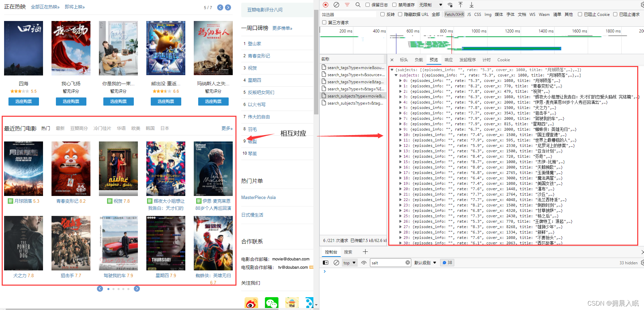Viewport: 644px width, 310px height.
Task: Open WeChat share icon
Action: pos(271,303)
